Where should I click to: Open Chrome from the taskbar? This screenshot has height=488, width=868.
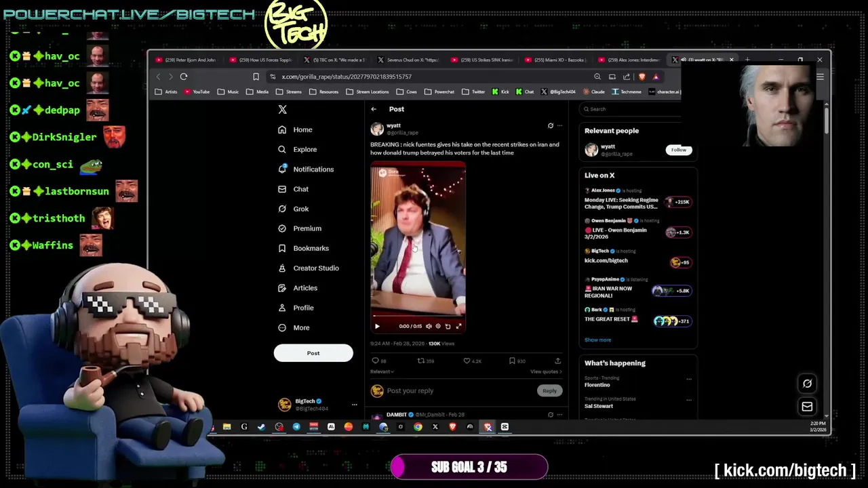[418, 427]
